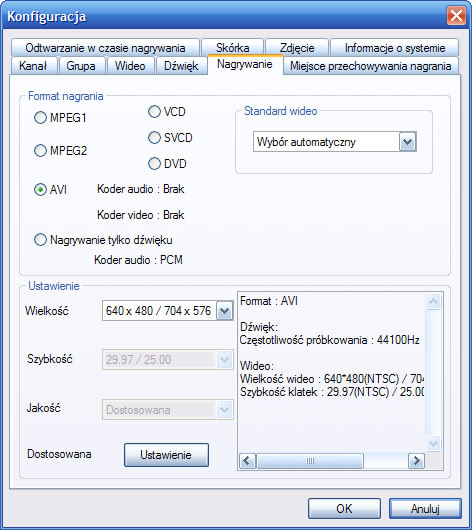Click the left arrow of horizontal scrollbar
The height and width of the screenshot is (530, 472).
tap(247, 461)
